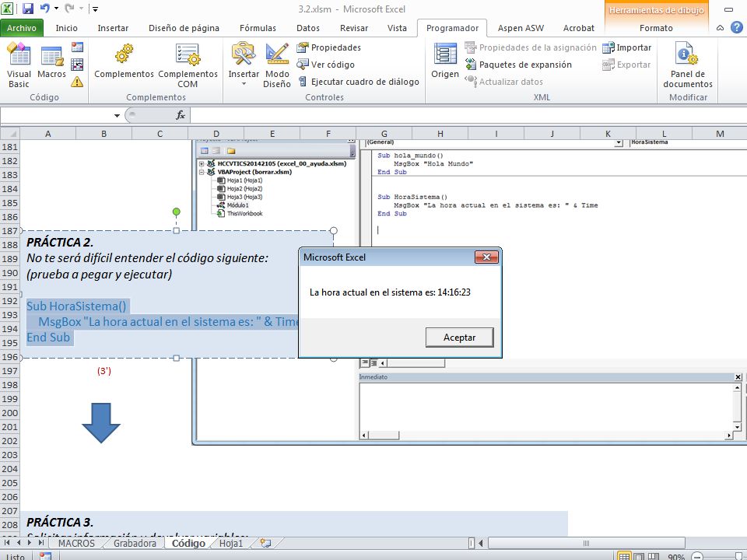Jump to the last sheet tab
747x560 pixels.
(x=41, y=543)
